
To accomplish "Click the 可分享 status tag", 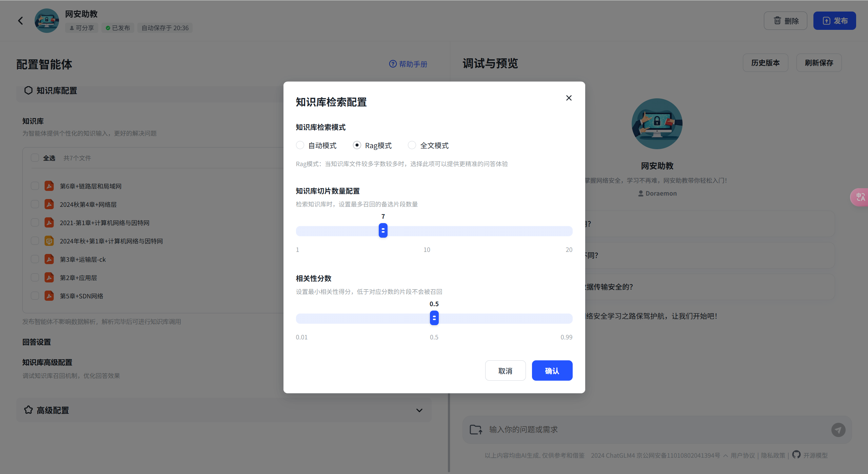I will 82,28.
